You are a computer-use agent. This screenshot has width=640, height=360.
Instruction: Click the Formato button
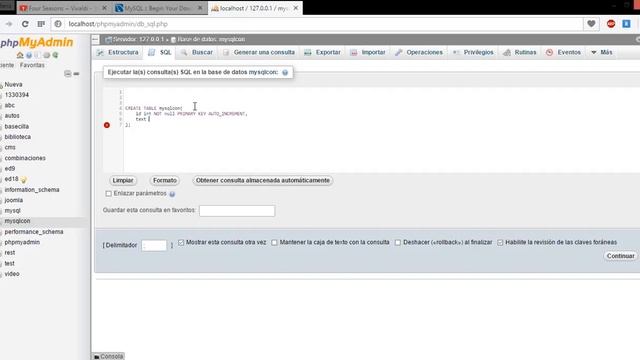pos(165,180)
